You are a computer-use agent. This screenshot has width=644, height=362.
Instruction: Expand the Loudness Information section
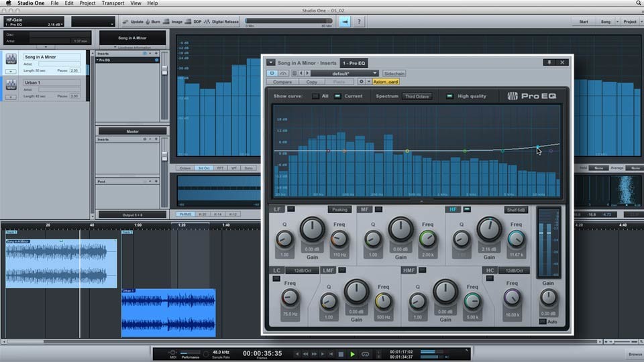click(132, 47)
